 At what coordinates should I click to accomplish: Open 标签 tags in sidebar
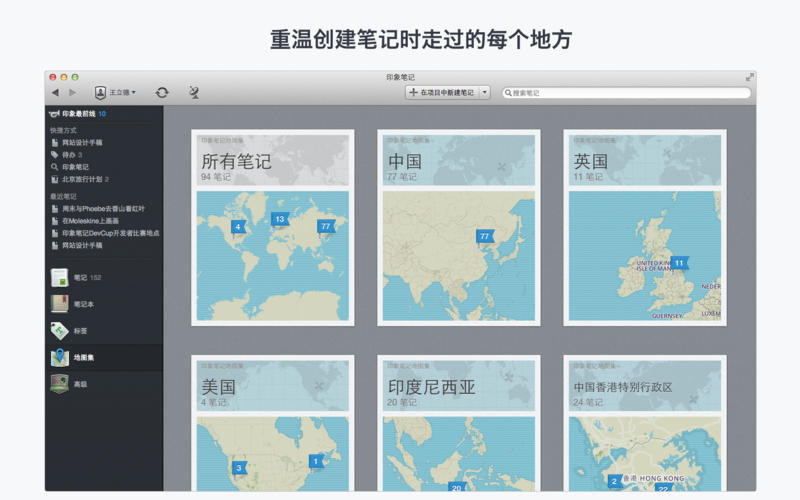(80, 331)
